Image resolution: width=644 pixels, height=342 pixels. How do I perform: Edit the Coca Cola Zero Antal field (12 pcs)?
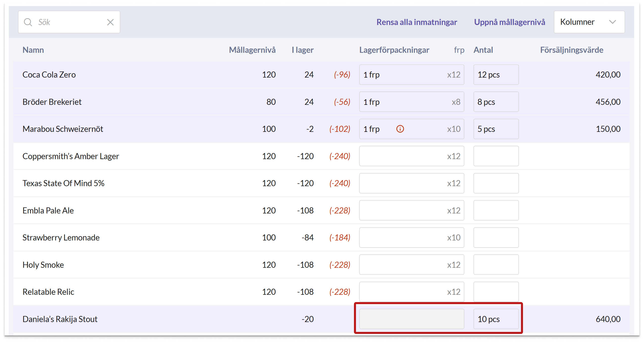pos(496,75)
